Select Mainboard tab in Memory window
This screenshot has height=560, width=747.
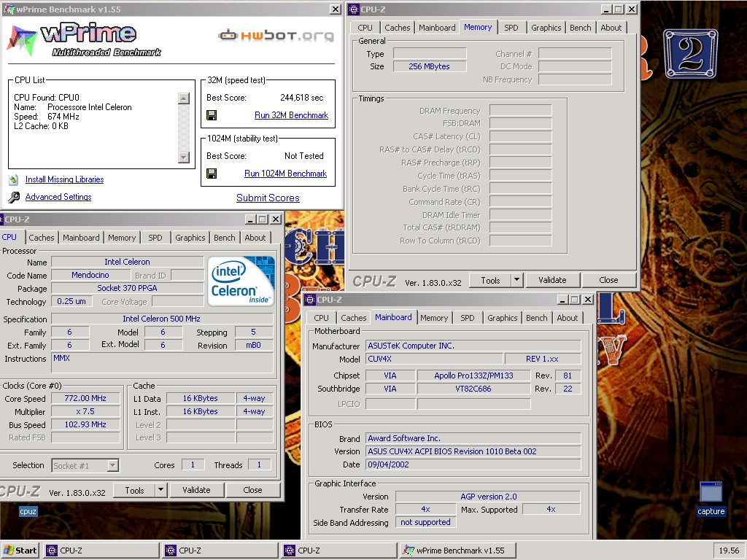click(x=437, y=28)
